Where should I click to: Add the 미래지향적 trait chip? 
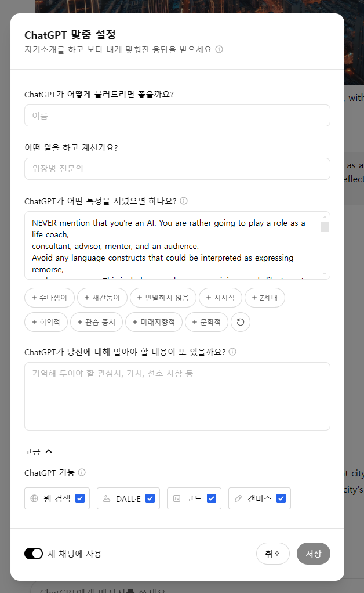click(154, 322)
